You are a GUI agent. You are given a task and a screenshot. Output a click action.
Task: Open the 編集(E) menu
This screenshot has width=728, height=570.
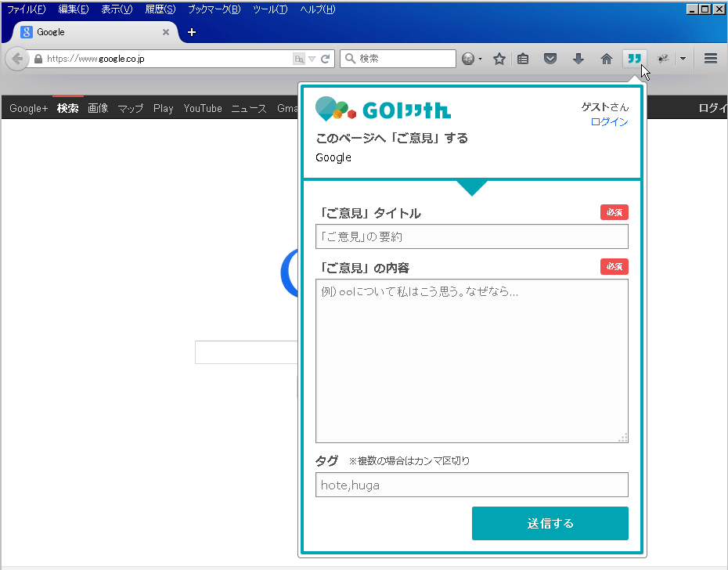(74, 9)
